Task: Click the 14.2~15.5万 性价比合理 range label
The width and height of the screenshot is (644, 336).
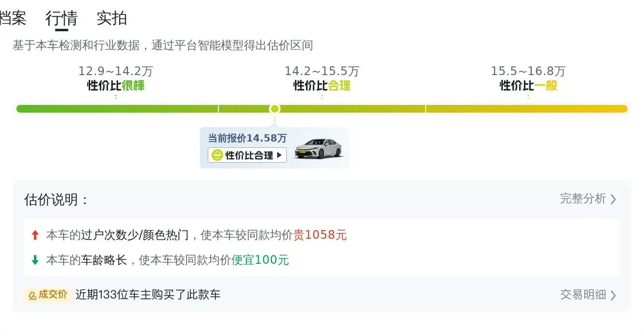Action: (322, 79)
